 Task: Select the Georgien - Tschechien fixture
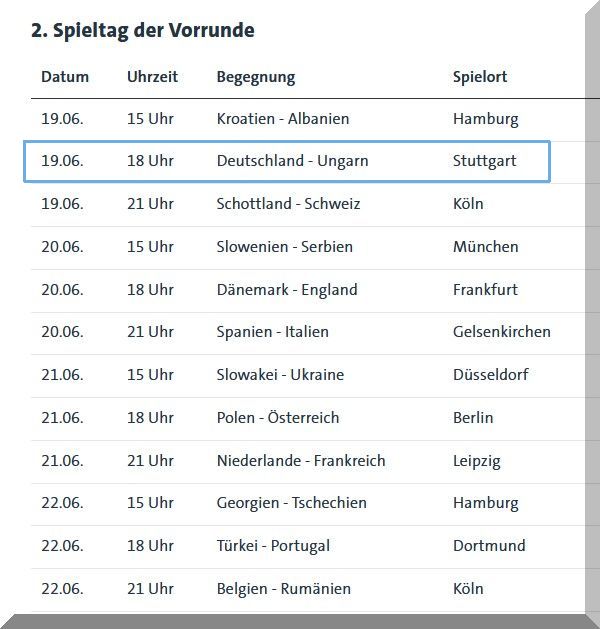coord(292,503)
